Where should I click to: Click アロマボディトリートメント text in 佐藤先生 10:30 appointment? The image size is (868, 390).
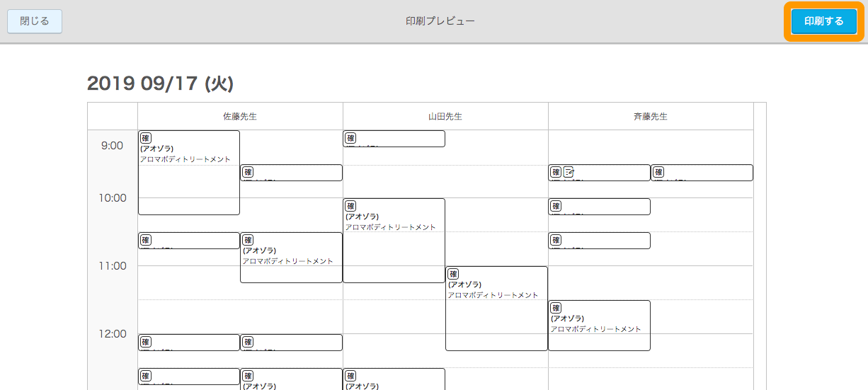pyautogui.click(x=288, y=261)
